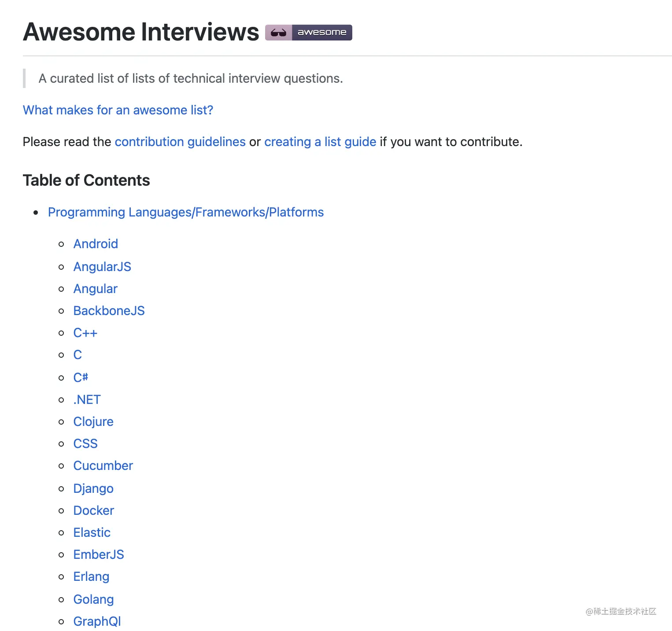Image resolution: width=672 pixels, height=631 pixels.
Task: Jump to the AngularJS section
Action: pos(102,267)
